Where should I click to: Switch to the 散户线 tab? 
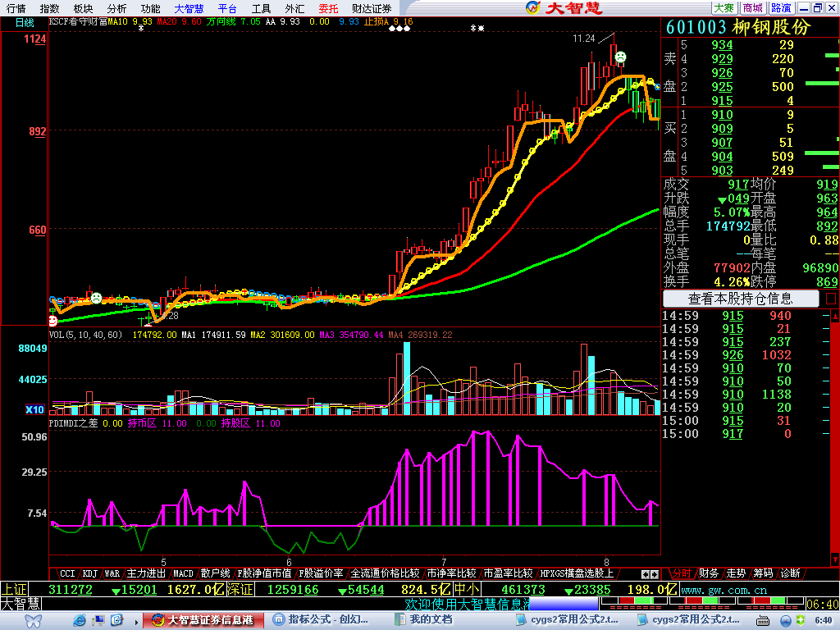(216, 573)
